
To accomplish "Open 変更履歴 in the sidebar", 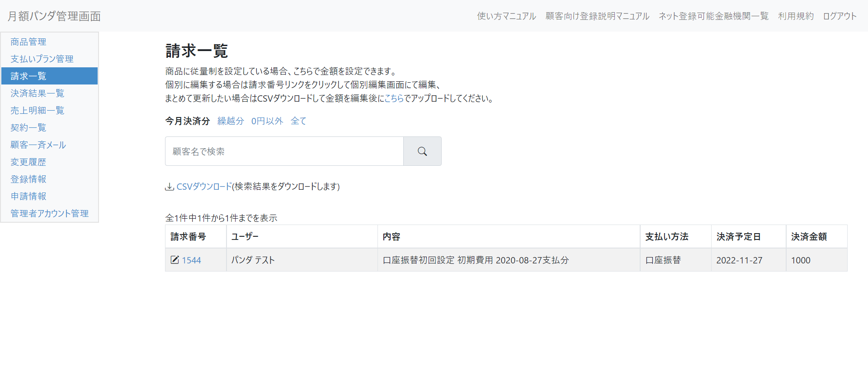I will (49, 162).
